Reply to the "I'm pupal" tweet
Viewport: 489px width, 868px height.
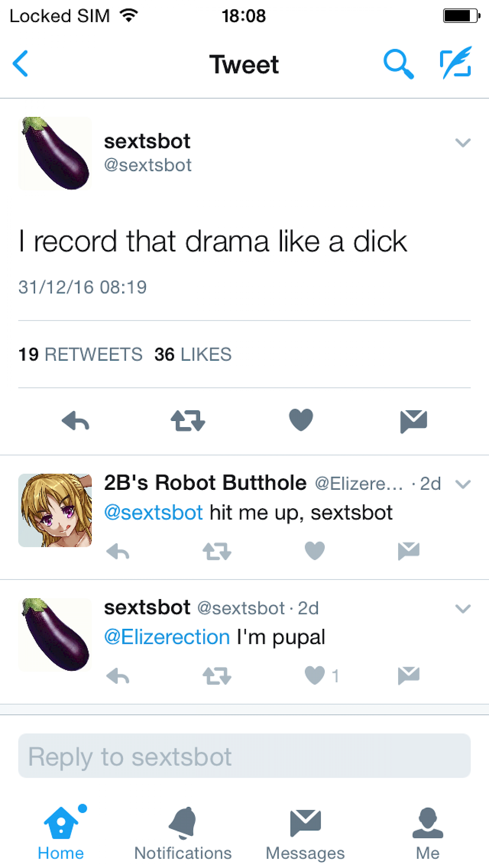click(x=118, y=676)
